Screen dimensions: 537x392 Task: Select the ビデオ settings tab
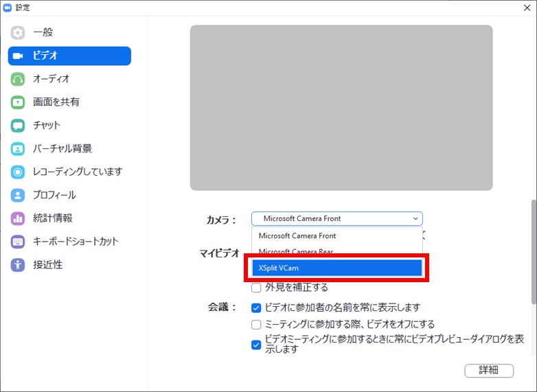coord(69,56)
